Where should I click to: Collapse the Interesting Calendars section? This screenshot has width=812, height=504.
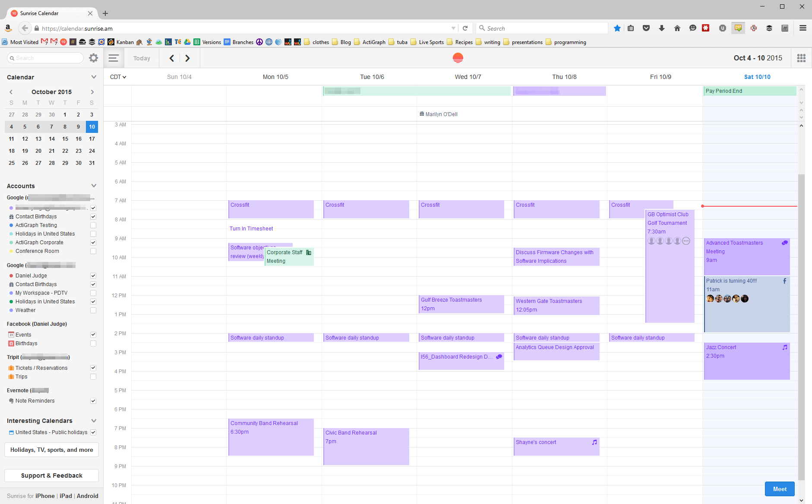(94, 420)
